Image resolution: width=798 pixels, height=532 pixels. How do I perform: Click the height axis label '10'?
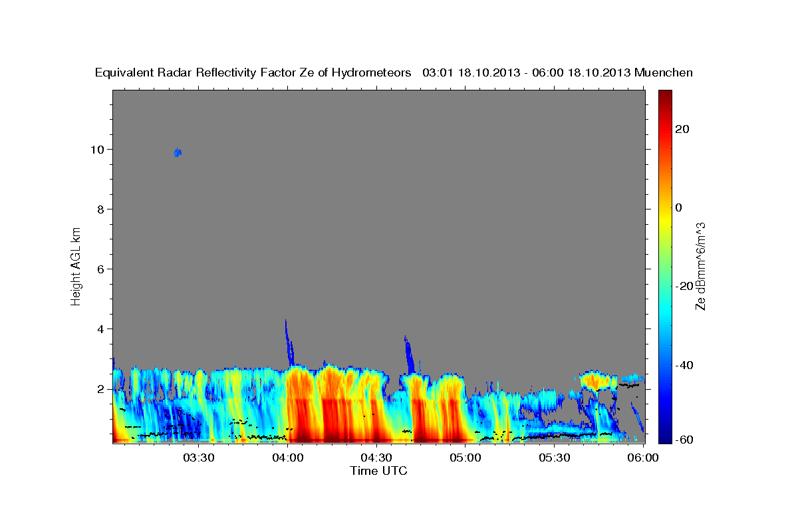click(x=98, y=149)
